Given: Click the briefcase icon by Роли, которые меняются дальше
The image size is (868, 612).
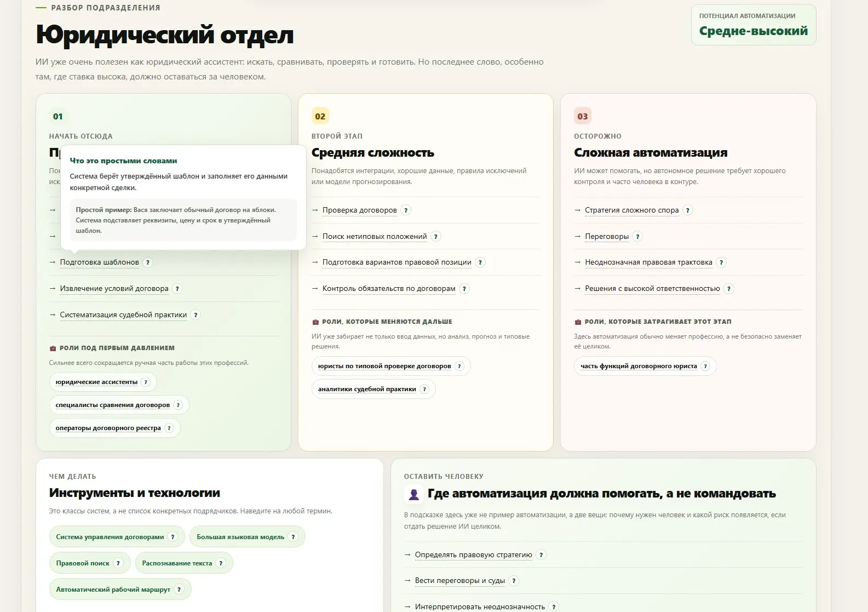Looking at the screenshot, I should tap(315, 322).
